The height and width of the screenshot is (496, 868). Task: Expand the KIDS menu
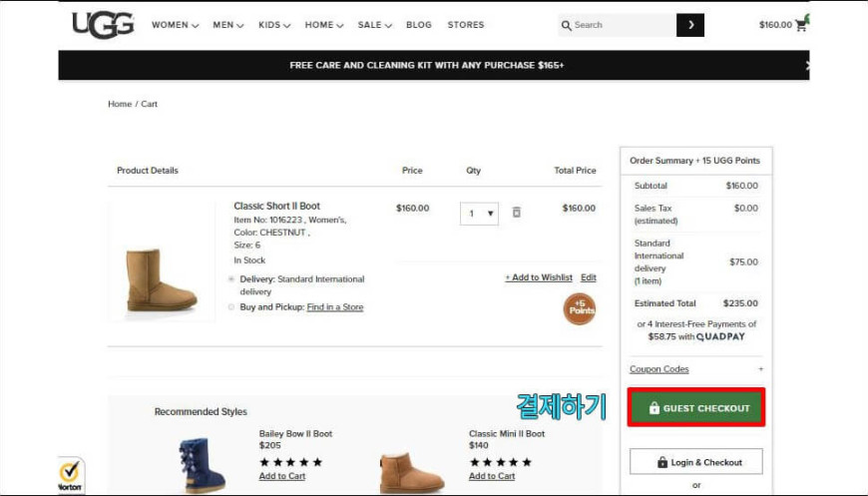pos(274,25)
